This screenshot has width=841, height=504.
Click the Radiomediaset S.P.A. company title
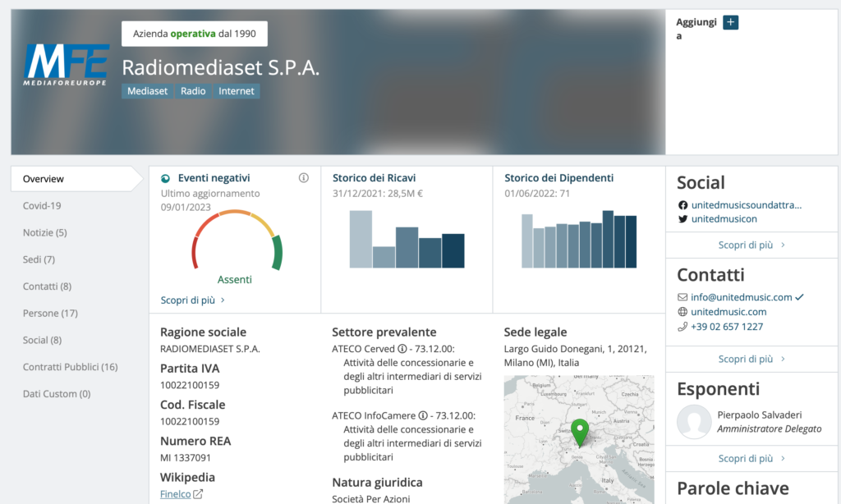pos(220,67)
